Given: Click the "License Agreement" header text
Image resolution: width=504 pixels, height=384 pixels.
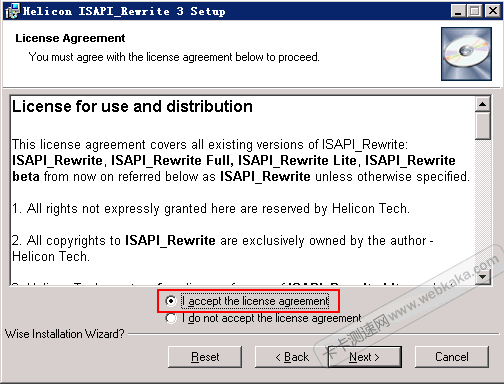Looking at the screenshot, I should click(70, 38).
